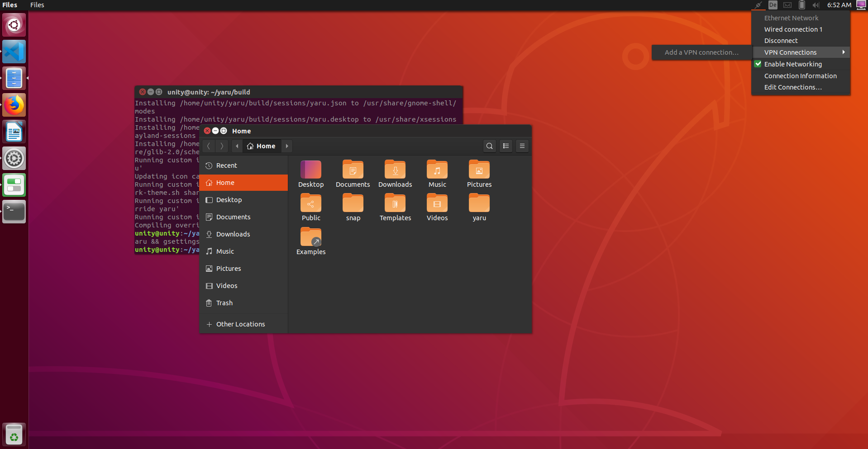Screen dimensions: 868x449
Task: Open LibreOffice Writer from the dock
Action: click(x=14, y=132)
